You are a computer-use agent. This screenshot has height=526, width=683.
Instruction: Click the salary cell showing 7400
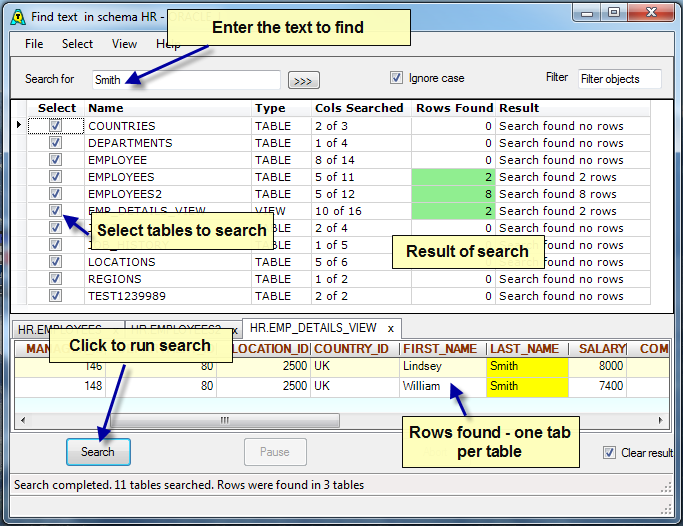pyautogui.click(x=598, y=387)
